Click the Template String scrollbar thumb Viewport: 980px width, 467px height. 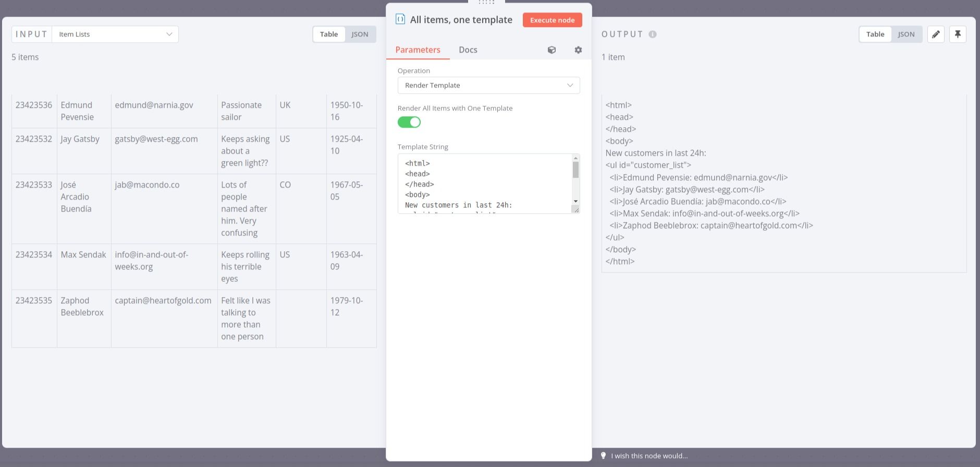[x=575, y=170]
